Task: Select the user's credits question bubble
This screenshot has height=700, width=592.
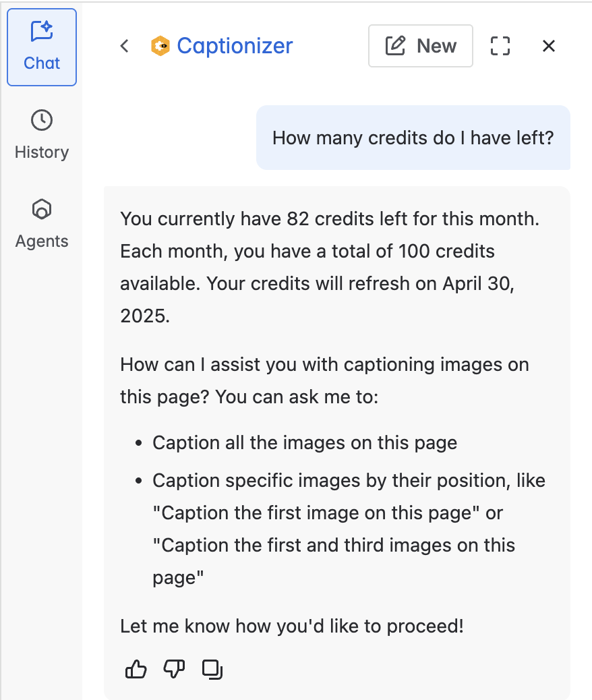Action: point(413,138)
